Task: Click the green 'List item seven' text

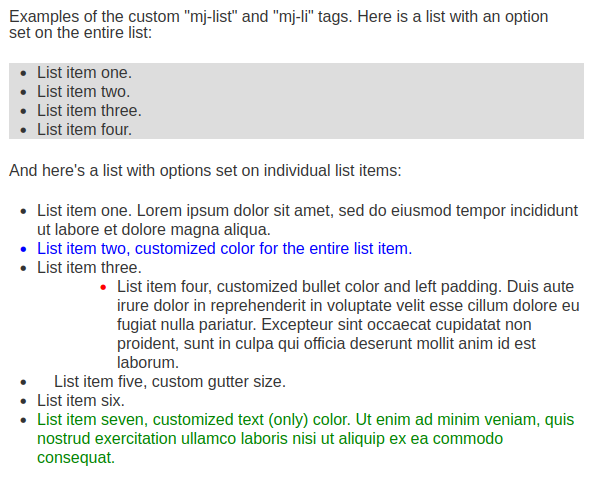Action: pyautogui.click(x=306, y=439)
